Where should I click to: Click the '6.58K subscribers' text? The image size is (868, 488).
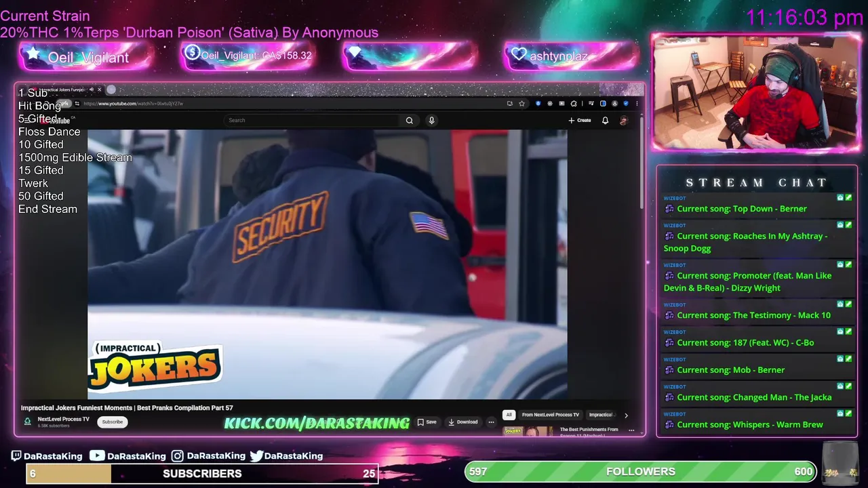[x=54, y=426]
